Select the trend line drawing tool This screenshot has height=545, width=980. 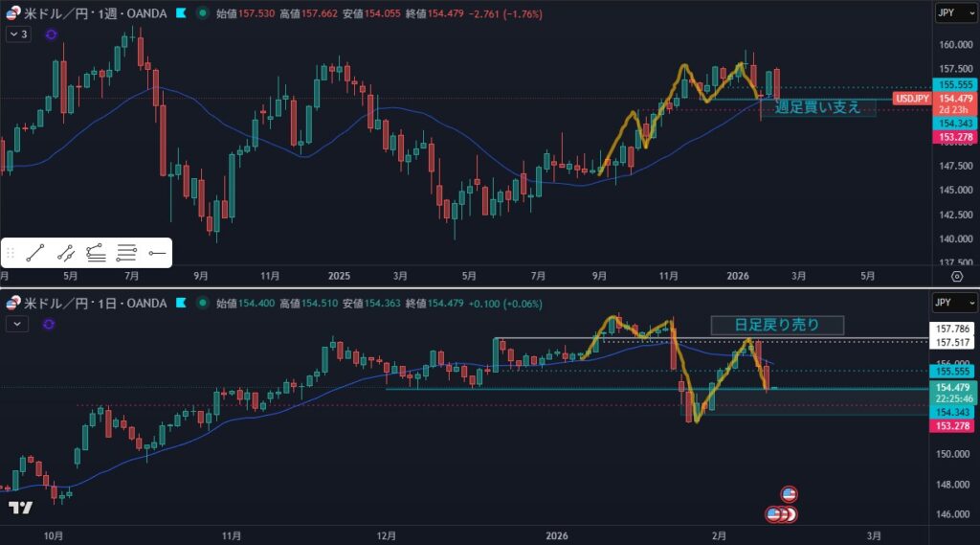pos(35,254)
